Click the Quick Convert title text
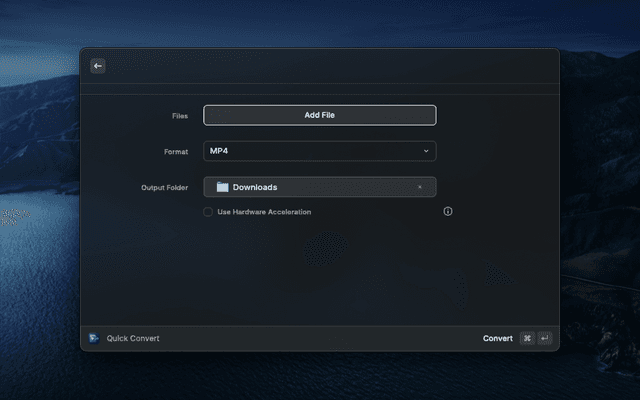The width and height of the screenshot is (640, 400). tap(133, 338)
